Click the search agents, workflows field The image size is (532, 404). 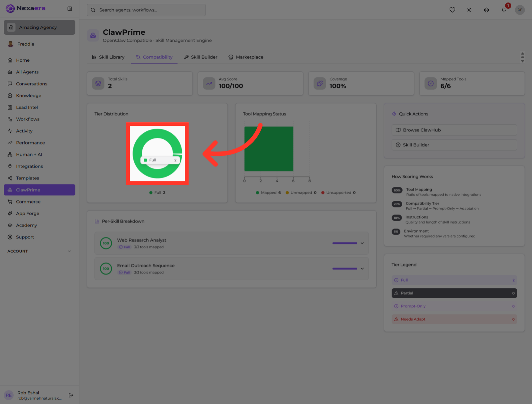pyautogui.click(x=146, y=10)
